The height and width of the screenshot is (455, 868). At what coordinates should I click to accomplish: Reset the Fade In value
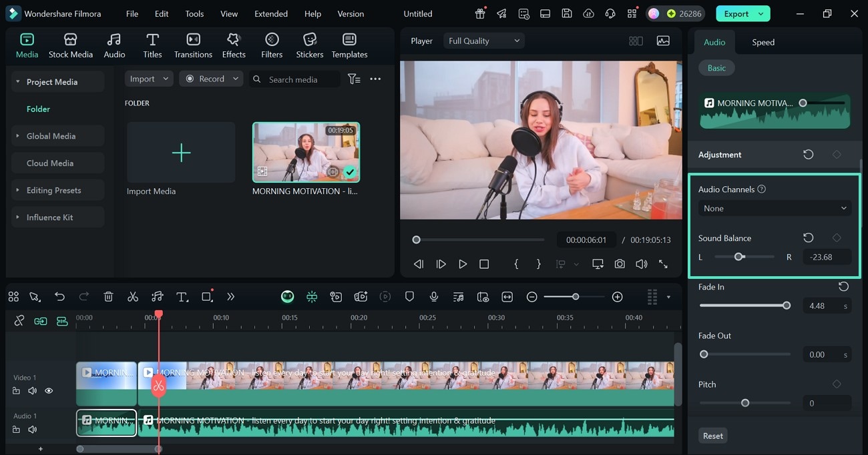click(843, 286)
